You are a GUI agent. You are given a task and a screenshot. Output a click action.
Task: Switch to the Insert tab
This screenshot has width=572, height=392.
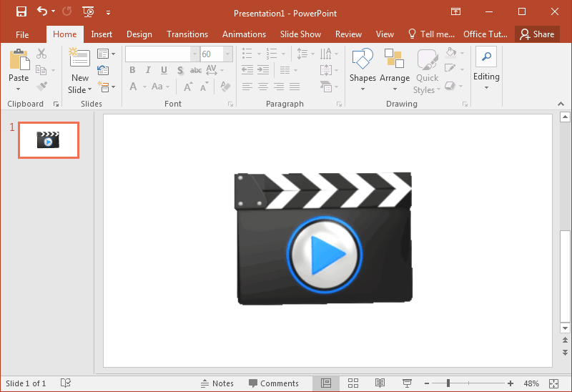point(102,34)
